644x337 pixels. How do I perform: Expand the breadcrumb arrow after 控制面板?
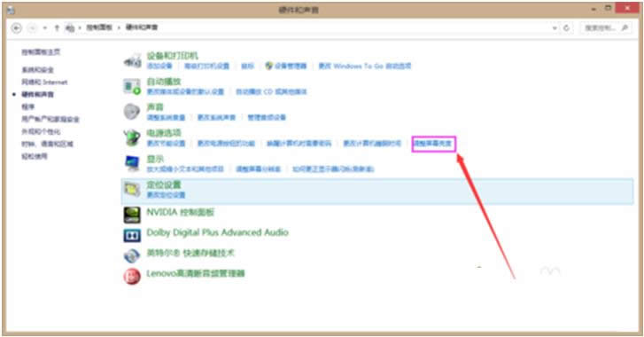[119, 27]
